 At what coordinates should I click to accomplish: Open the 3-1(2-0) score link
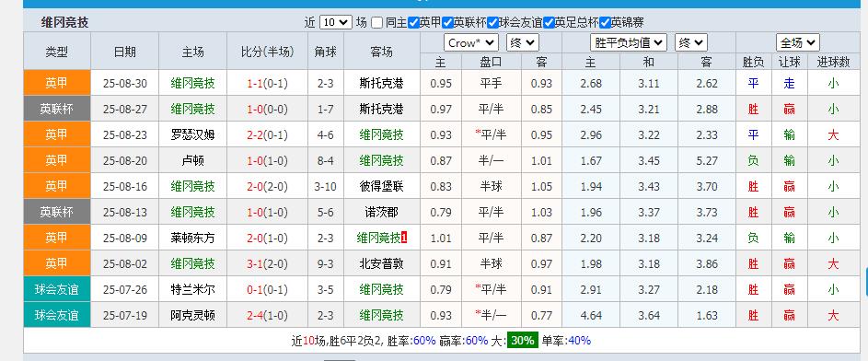267,263
